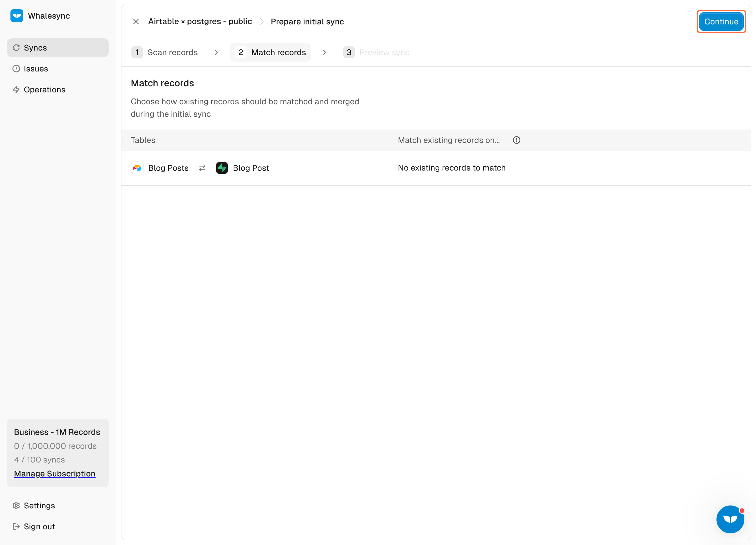
Task: Click the Sign out arrow icon
Action: tap(16, 527)
